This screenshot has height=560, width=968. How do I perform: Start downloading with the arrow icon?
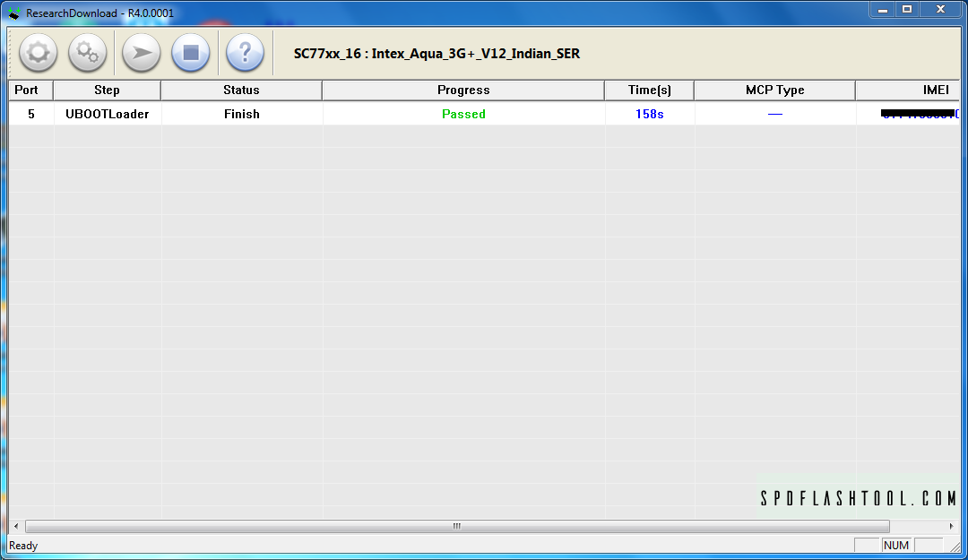pos(142,53)
